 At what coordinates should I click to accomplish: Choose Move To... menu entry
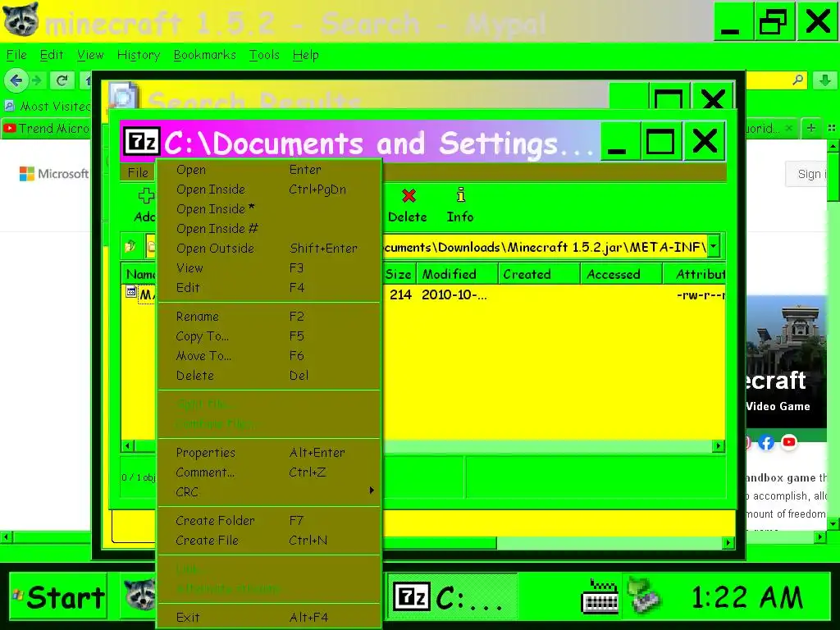(269, 356)
